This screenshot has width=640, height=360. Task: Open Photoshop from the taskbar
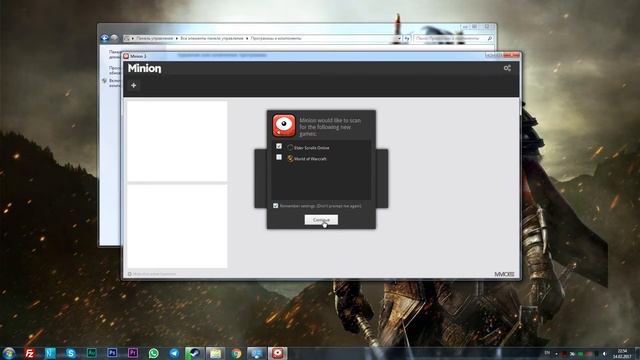[112, 353]
